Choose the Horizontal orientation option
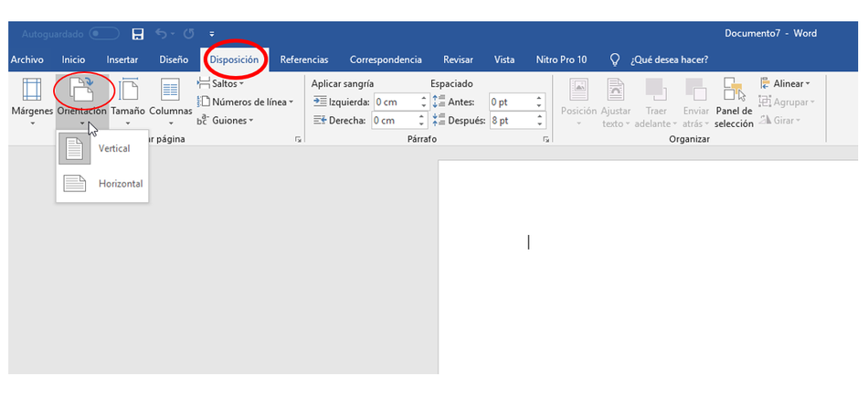Screen dimensions: 868x397 click(102, 184)
